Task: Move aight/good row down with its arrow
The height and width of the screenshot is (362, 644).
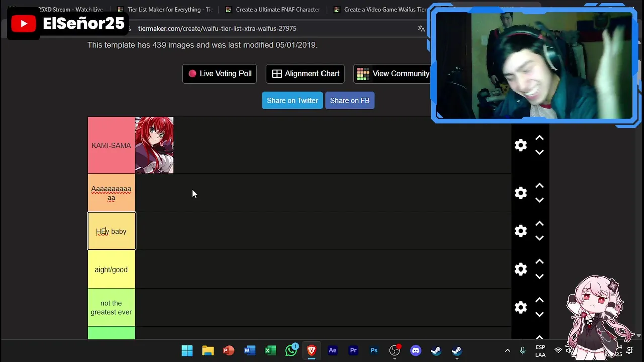Action: click(x=539, y=277)
